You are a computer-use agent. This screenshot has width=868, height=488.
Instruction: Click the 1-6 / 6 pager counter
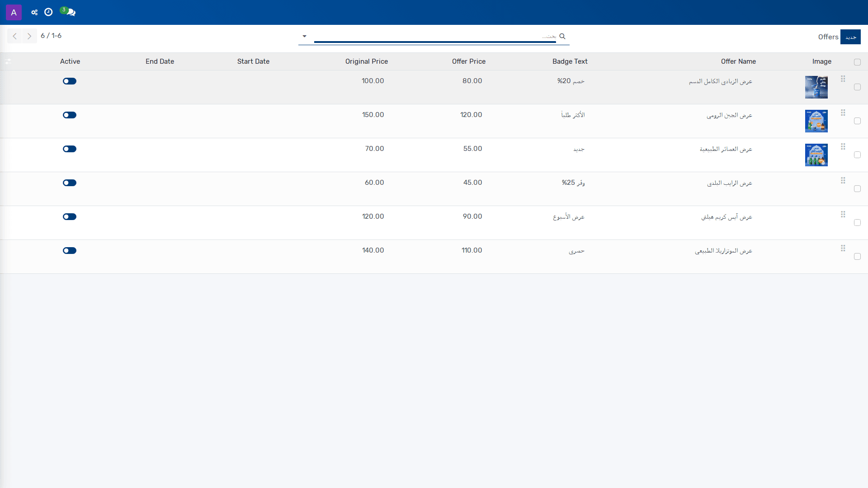click(51, 36)
